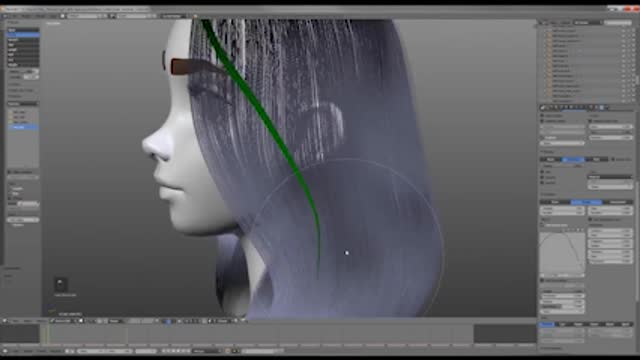The image size is (640, 360).
Task: Choose the Add particle brush
Action: click(23, 45)
